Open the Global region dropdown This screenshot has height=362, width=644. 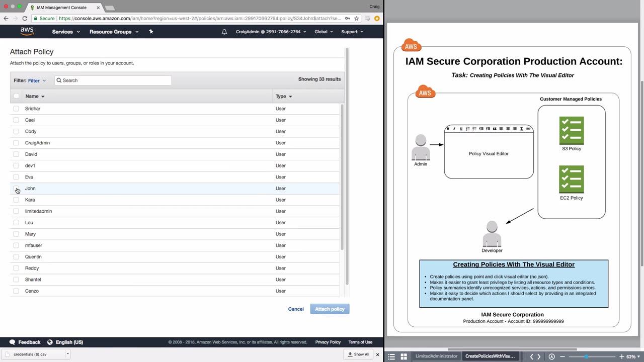click(324, 32)
